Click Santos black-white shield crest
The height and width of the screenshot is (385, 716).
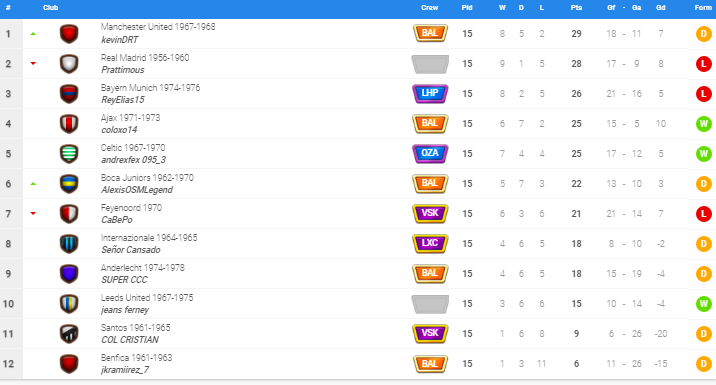(69, 334)
